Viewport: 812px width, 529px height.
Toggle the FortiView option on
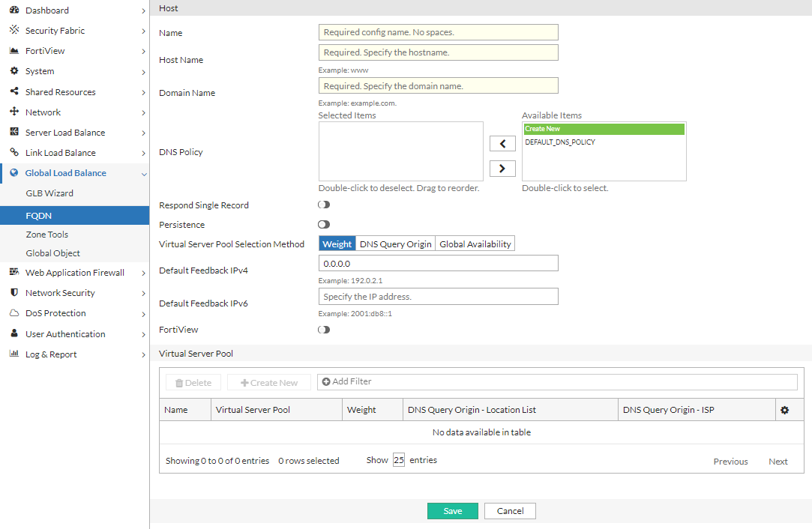click(x=324, y=330)
